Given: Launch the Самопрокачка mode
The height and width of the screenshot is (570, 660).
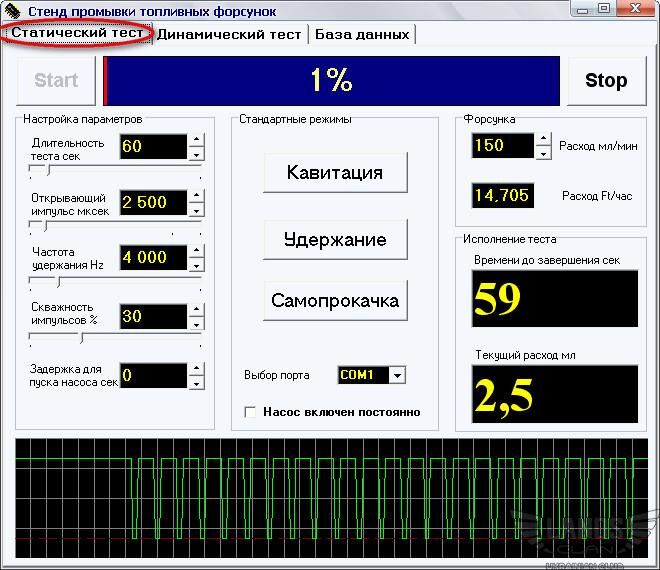Looking at the screenshot, I should point(335,300).
